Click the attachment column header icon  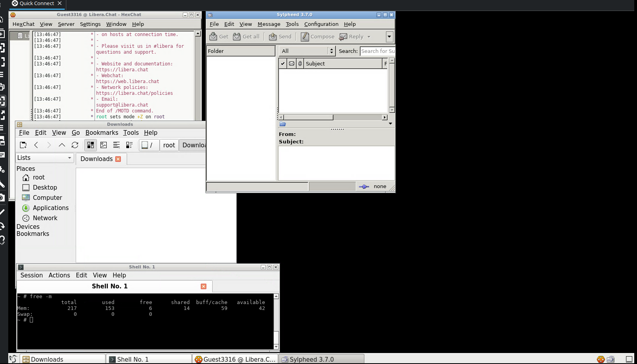click(300, 63)
